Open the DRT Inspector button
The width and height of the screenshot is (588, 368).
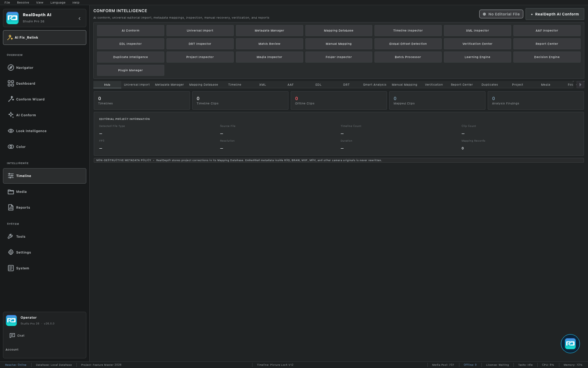tap(200, 44)
